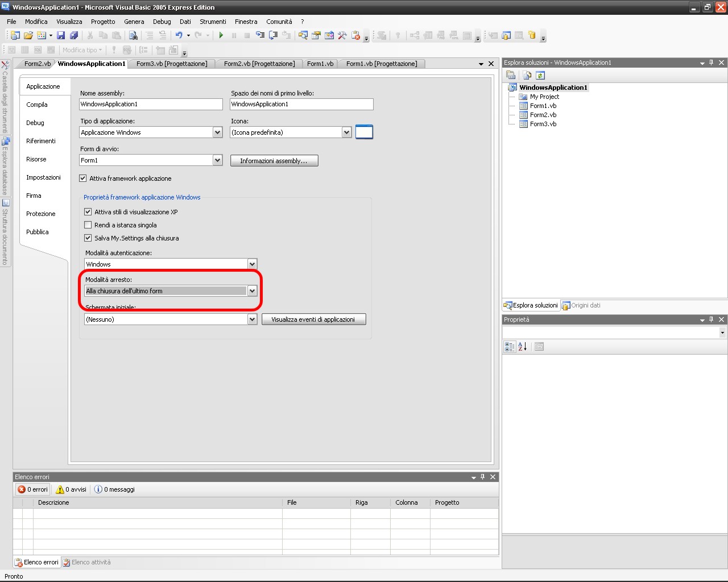Screen dimensions: 728x582
Task: Click the Step Into debug icon
Action: [x=260, y=35]
